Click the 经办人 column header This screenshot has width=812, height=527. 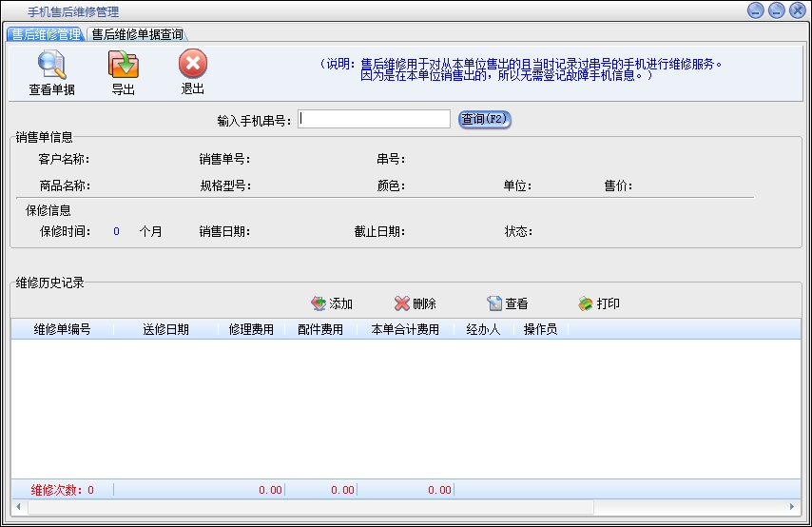pyautogui.click(x=483, y=330)
